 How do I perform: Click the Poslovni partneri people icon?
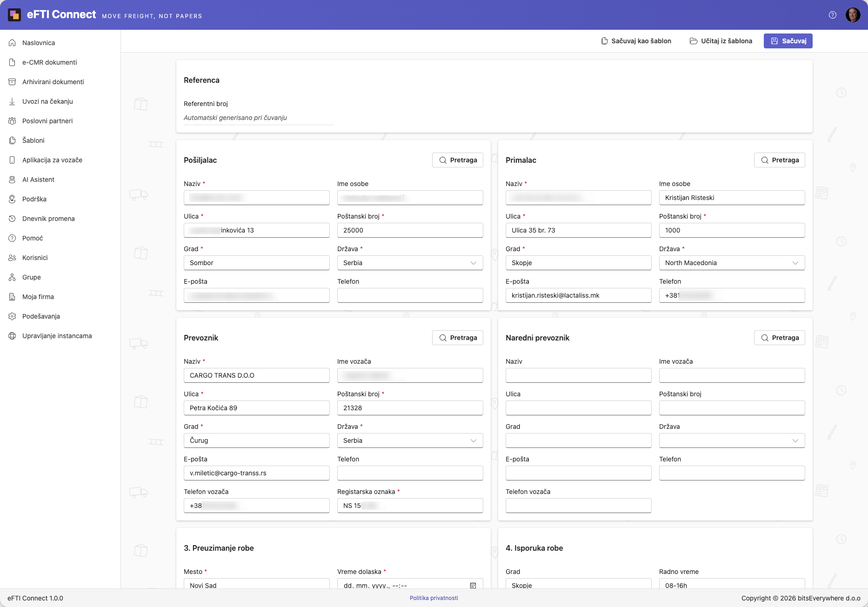tap(12, 121)
